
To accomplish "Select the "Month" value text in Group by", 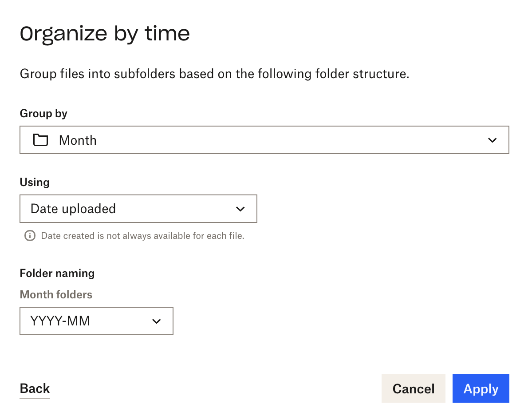I will point(78,140).
